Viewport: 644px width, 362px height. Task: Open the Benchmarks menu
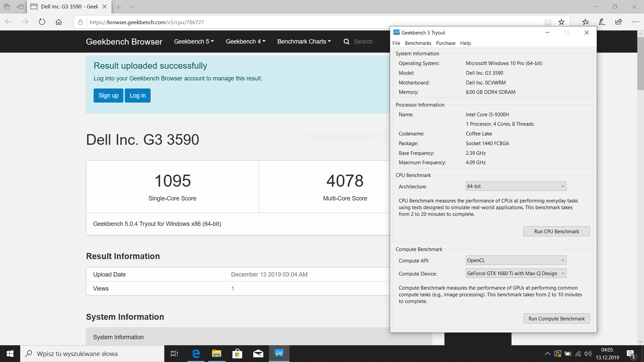click(418, 43)
